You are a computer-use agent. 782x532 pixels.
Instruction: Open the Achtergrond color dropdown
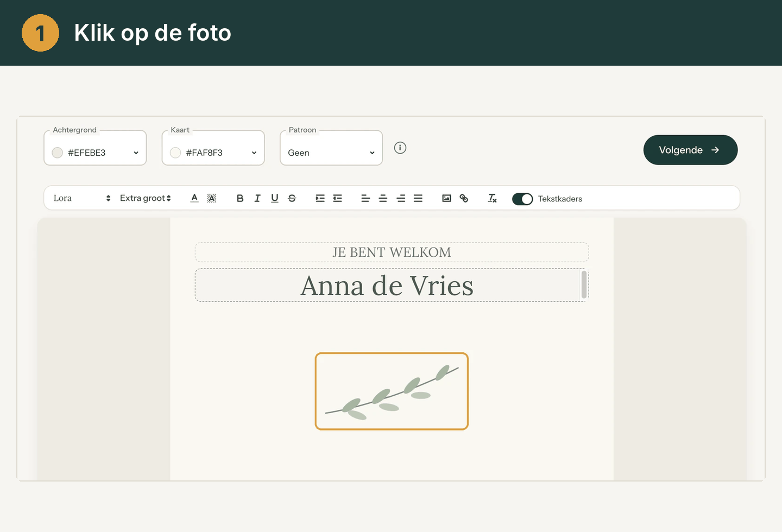[x=95, y=148]
